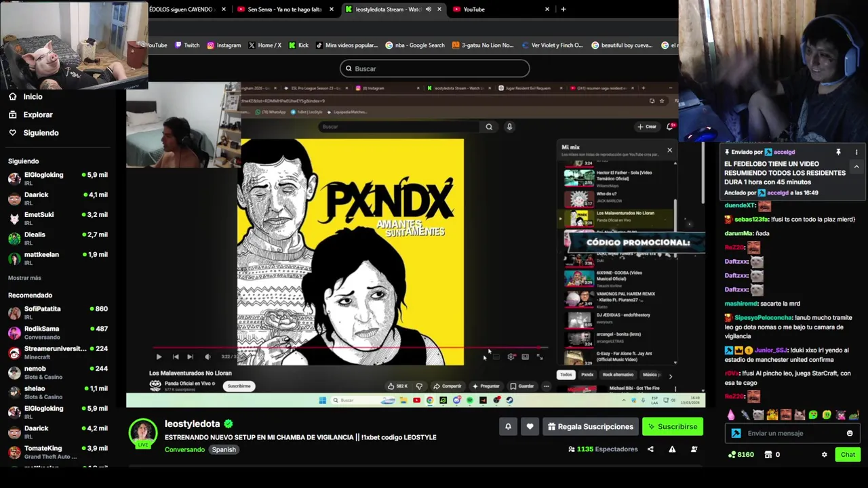Screen dimensions: 868x488
Task: Open Diealis channel in the sidebar
Action: pos(58,238)
